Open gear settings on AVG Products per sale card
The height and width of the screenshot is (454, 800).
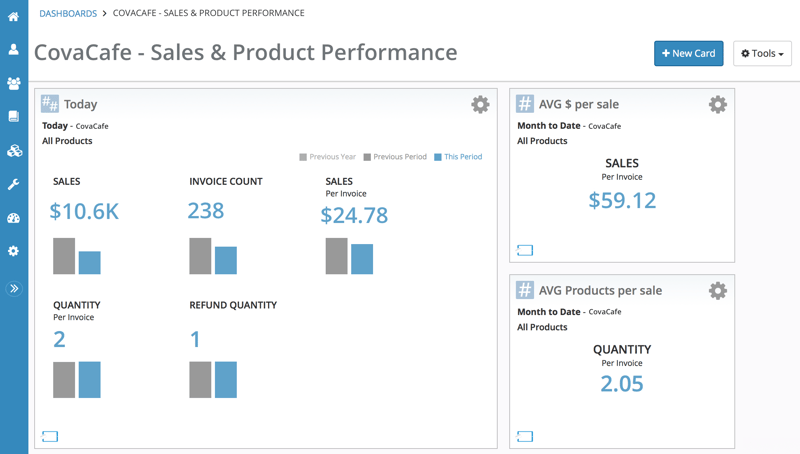[717, 291]
